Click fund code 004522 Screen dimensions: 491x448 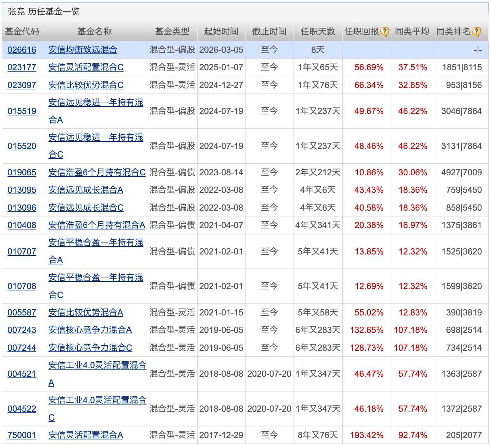tap(22, 409)
